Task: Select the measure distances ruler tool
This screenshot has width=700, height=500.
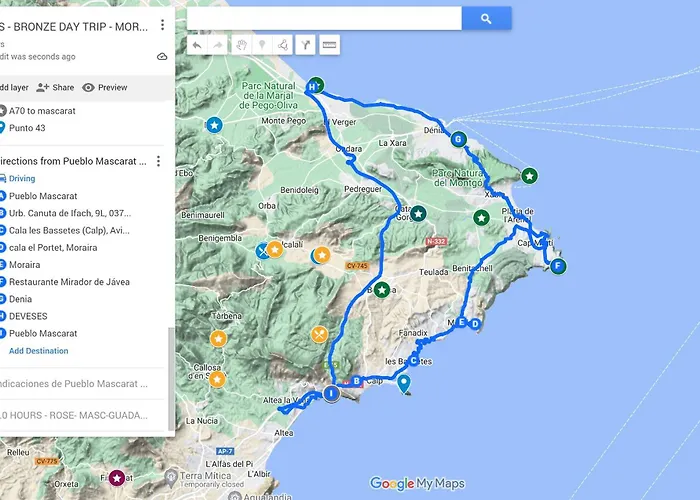Action: click(329, 45)
